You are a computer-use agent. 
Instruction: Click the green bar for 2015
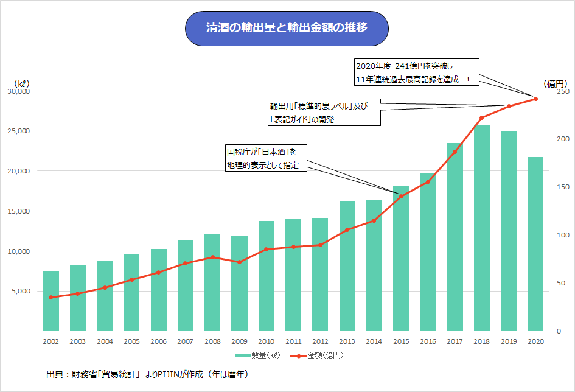click(x=401, y=258)
